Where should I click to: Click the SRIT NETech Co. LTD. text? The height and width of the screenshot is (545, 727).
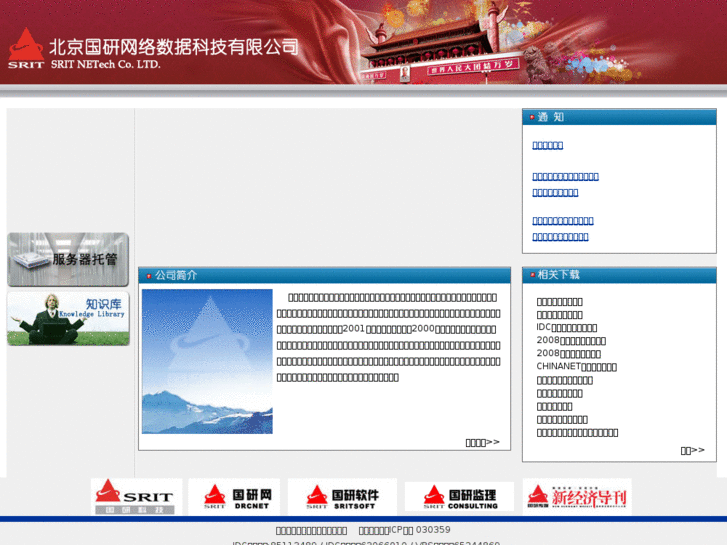pyautogui.click(x=106, y=64)
